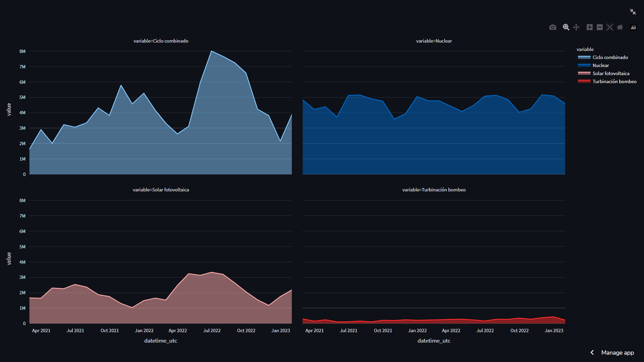644x362 pixels.
Task: Reset axes with the home icon
Action: [x=620, y=27]
